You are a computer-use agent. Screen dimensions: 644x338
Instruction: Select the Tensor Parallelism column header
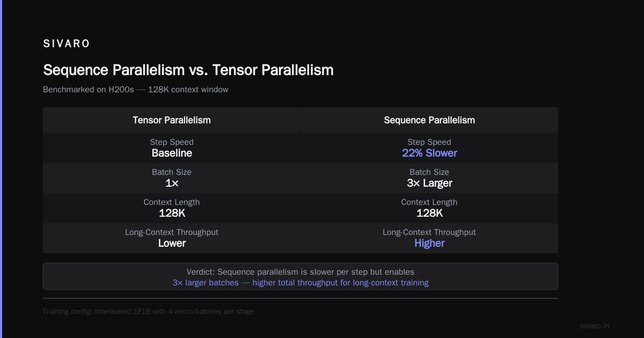pyautogui.click(x=172, y=120)
